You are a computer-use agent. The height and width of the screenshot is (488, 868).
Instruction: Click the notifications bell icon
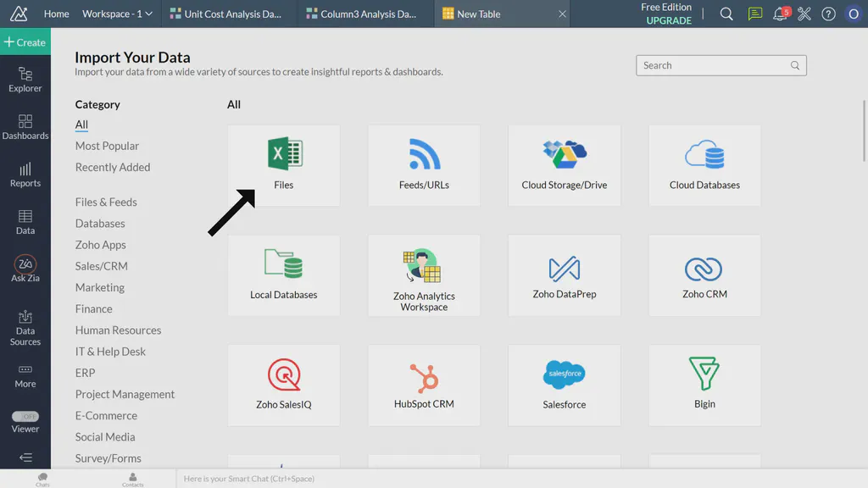click(x=779, y=14)
